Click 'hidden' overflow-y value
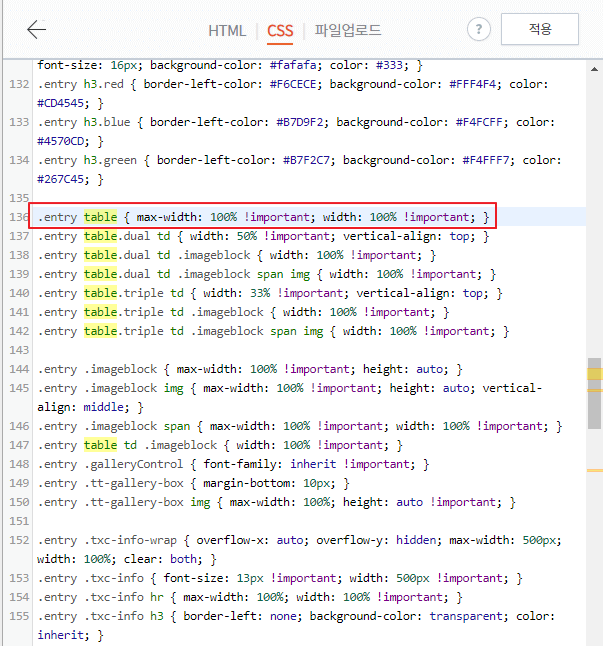The image size is (603, 646). (x=416, y=540)
